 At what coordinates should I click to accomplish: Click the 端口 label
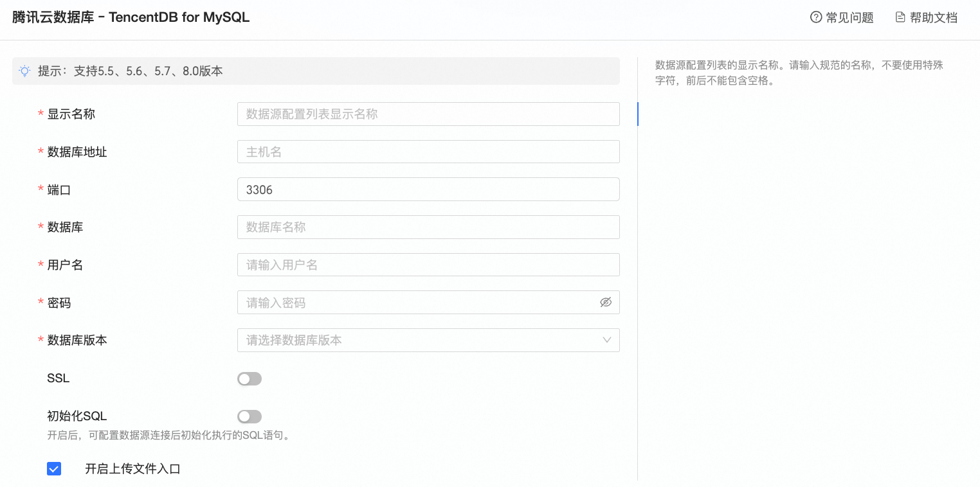click(x=59, y=190)
